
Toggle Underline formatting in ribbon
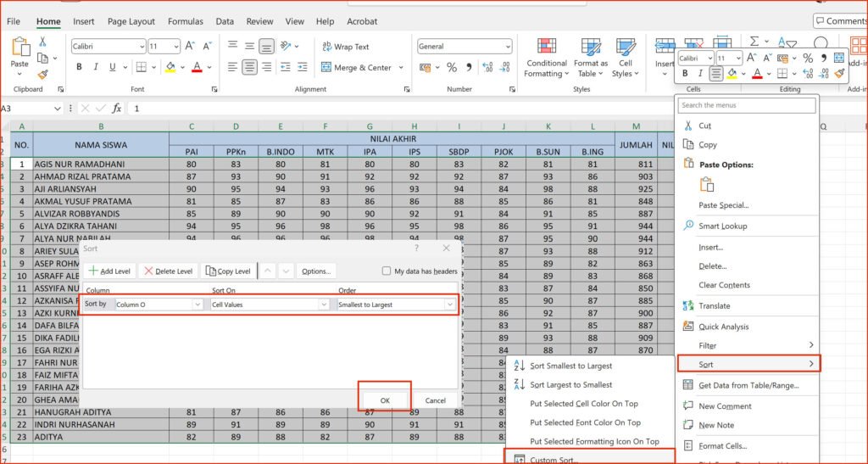click(114, 67)
